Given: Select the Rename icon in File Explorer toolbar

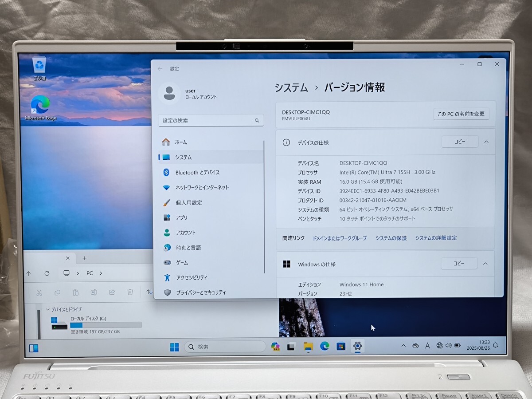Looking at the screenshot, I should point(94,292).
